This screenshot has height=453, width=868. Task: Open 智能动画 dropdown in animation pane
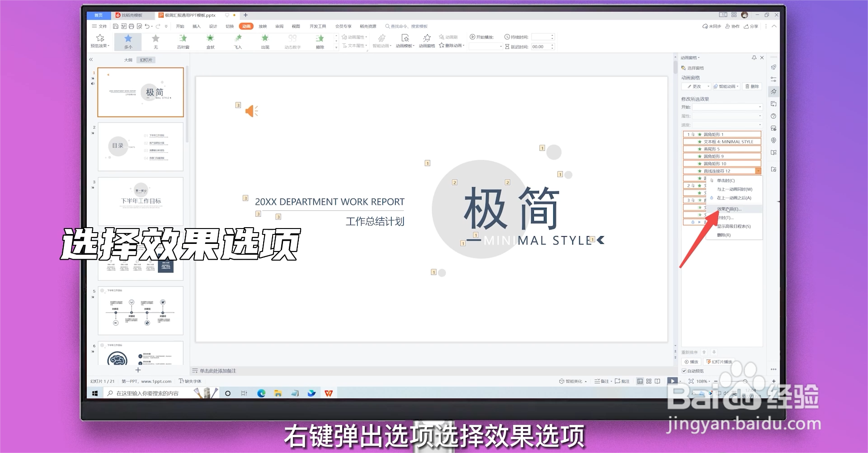pyautogui.click(x=726, y=86)
